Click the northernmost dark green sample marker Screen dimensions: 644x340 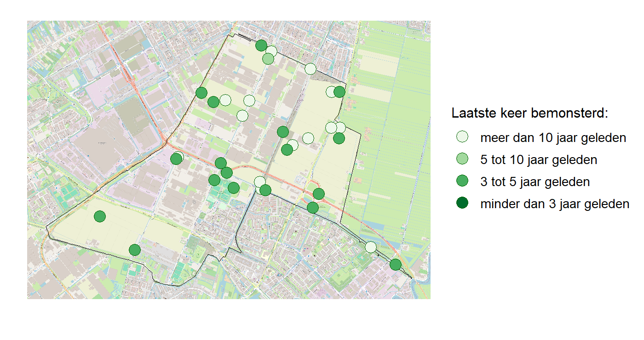tap(261, 45)
